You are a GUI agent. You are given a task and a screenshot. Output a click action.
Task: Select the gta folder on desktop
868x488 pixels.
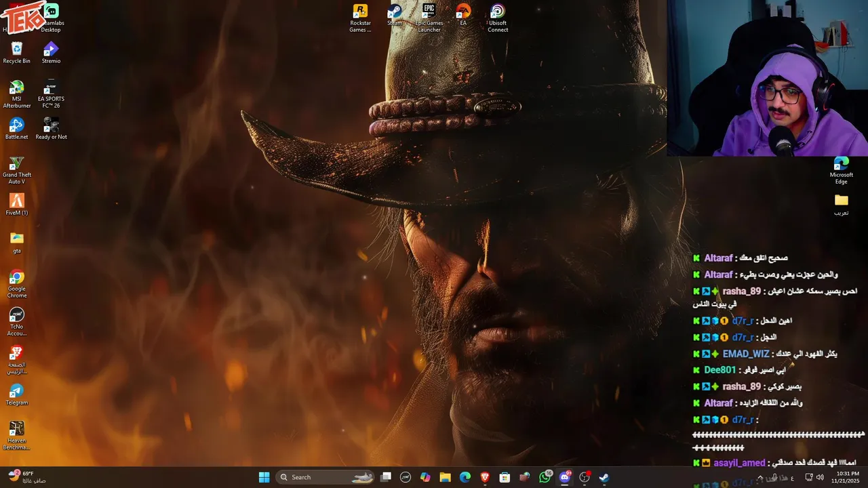pos(17,243)
